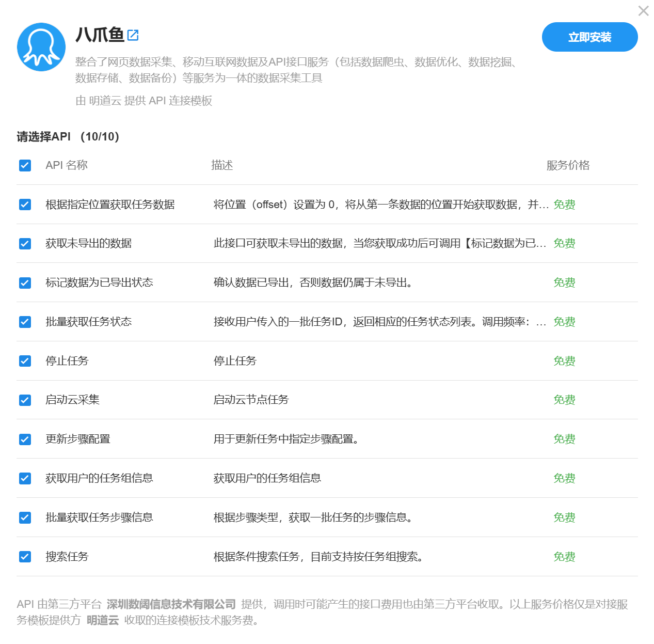The image size is (654, 644).
Task: Click the description 此接口可获取未导出的数据
Action: [380, 243]
